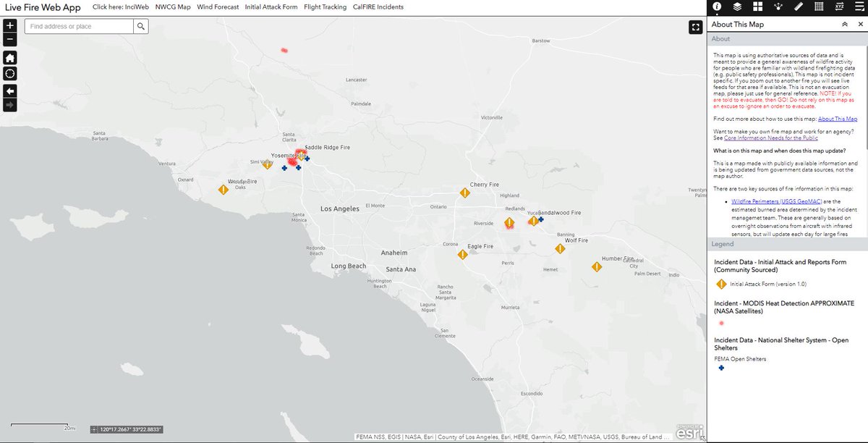
Task: Activate the My Location button
Action: point(9,73)
